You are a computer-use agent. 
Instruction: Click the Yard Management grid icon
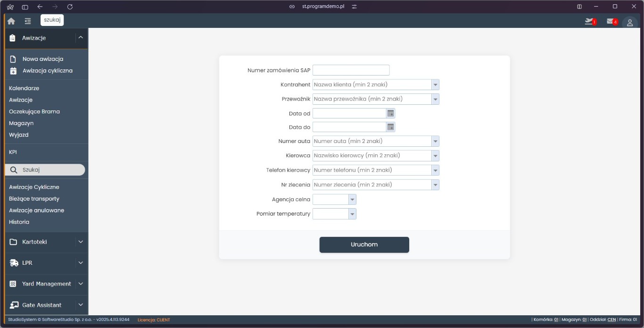(13, 284)
